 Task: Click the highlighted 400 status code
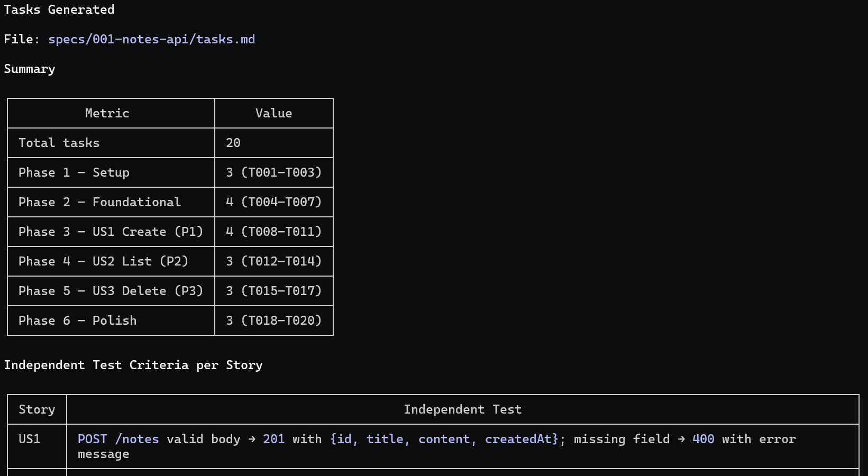[703, 438]
